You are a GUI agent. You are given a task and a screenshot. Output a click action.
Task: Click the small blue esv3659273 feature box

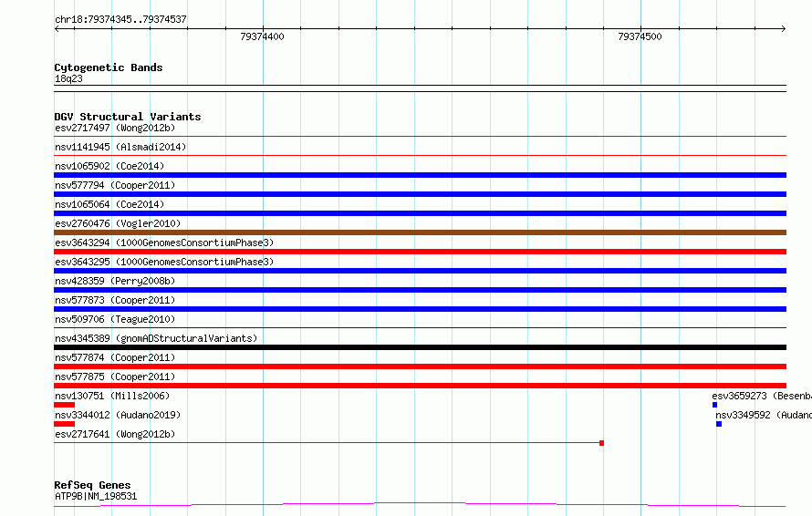click(714, 405)
